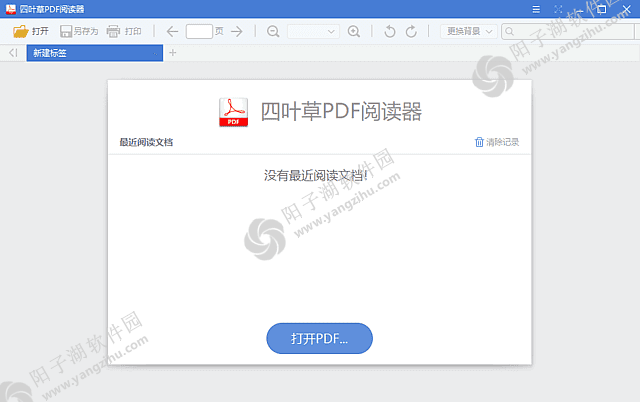Toggle fullscreen mode icon in title bar

558,9
